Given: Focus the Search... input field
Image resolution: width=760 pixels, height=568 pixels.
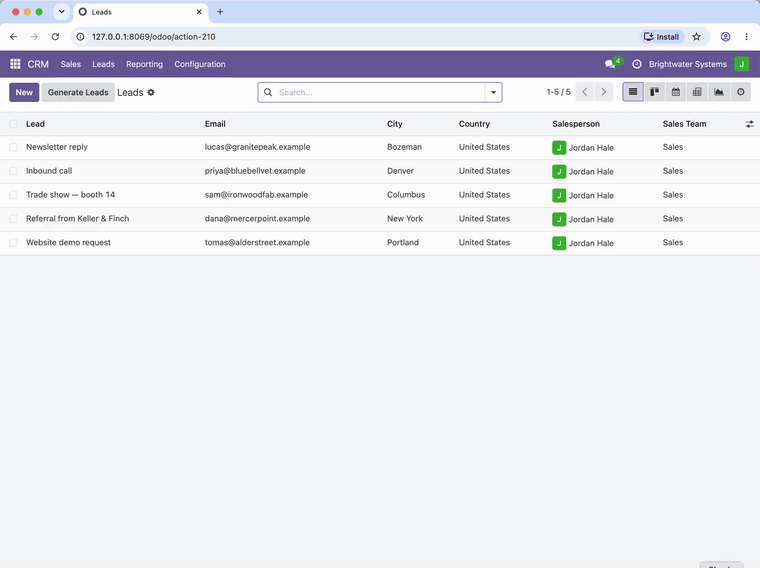Looking at the screenshot, I should pos(380,92).
